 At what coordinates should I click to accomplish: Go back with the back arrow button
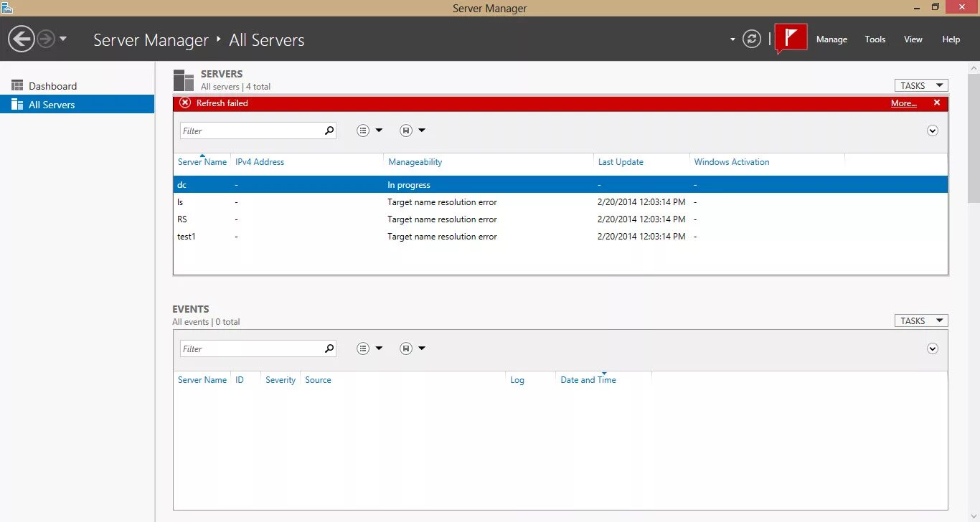[22, 39]
